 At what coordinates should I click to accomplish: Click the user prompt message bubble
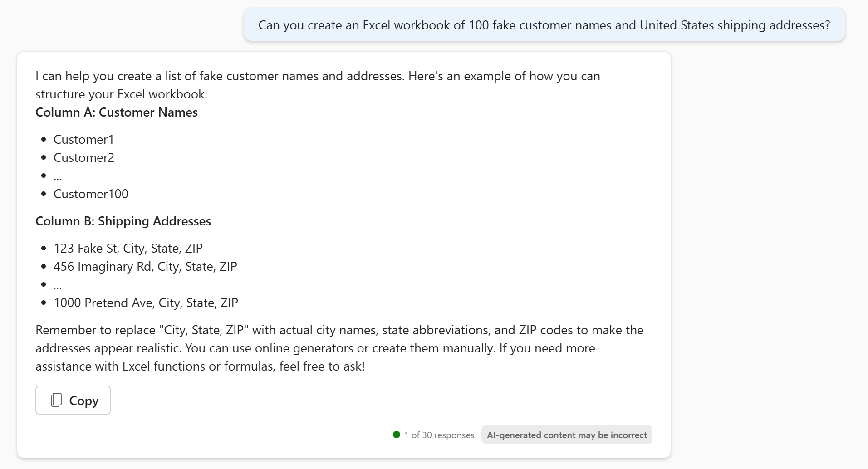click(544, 25)
